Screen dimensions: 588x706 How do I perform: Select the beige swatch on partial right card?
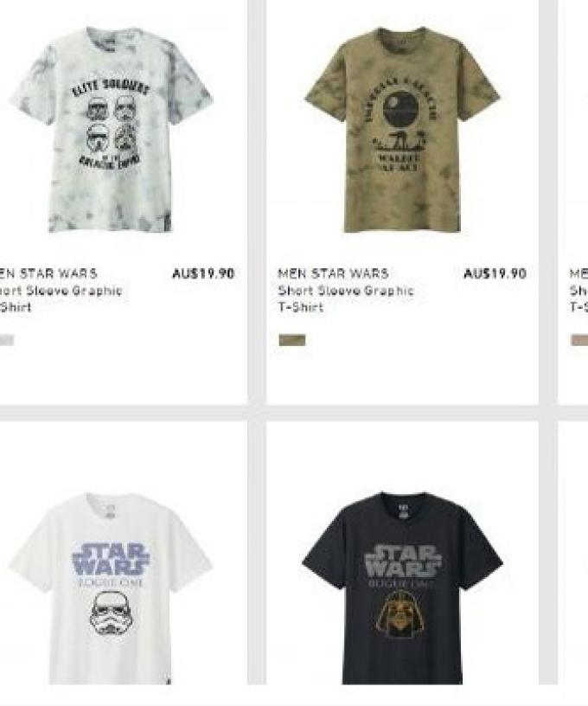pos(579,340)
